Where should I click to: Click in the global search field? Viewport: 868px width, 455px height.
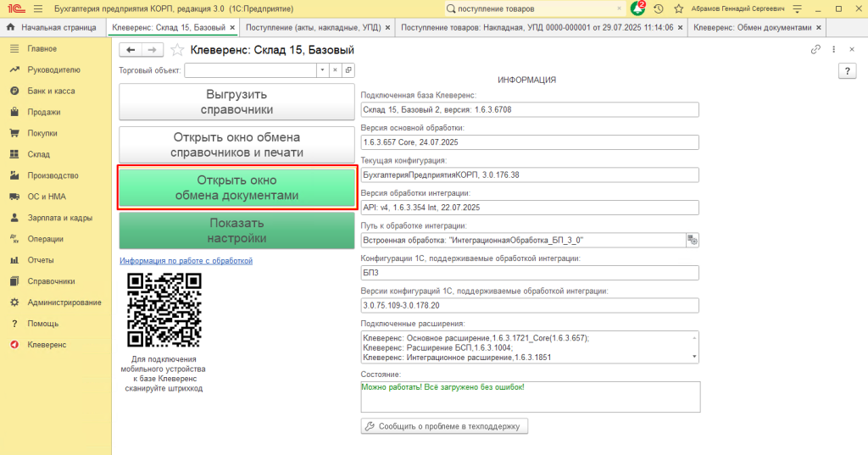pyautogui.click(x=534, y=8)
